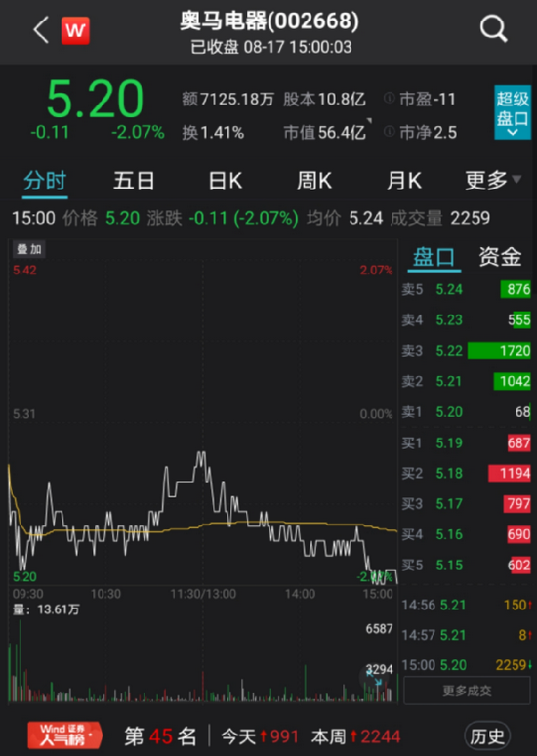The height and width of the screenshot is (756, 537).
Task: Select the 买4 5.16 order row
Action: click(466, 534)
